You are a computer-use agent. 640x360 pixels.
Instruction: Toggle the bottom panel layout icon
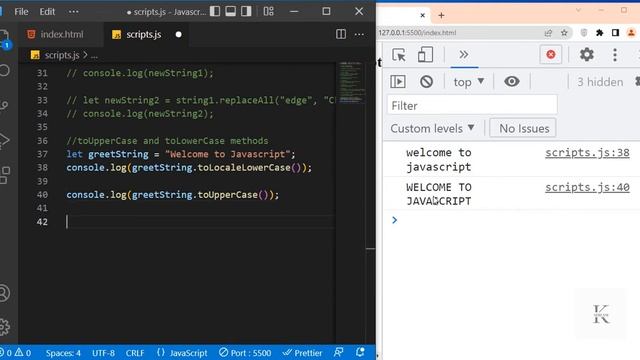tap(231, 11)
